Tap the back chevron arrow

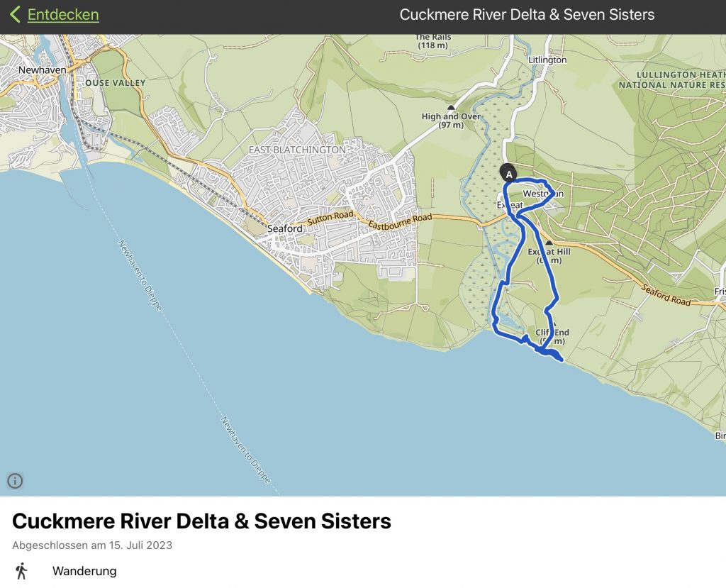15,14
